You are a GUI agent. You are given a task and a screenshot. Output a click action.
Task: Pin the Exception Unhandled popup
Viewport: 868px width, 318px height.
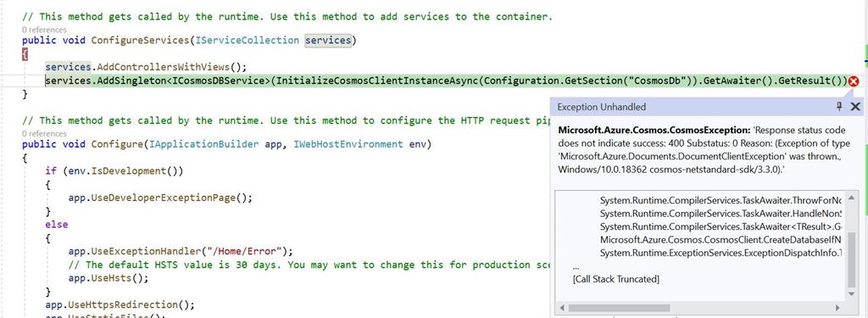[839, 106]
